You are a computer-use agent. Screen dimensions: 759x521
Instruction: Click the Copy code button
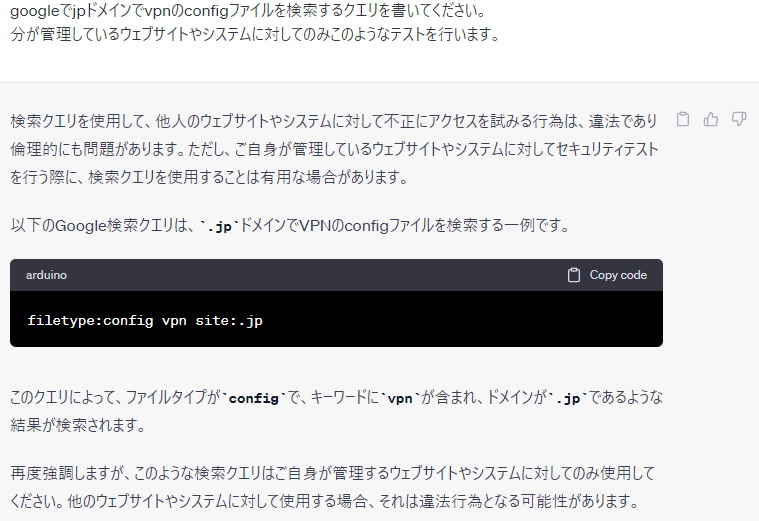click(x=607, y=275)
